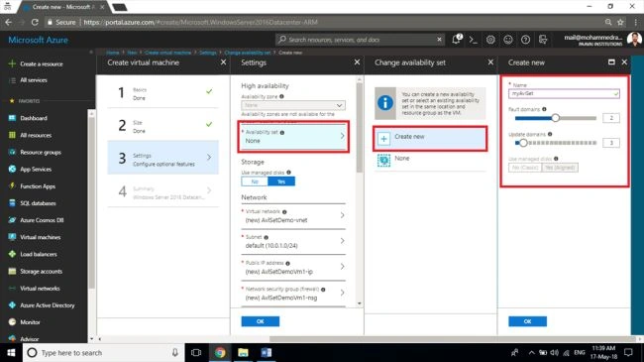Open Task View on taskbar
The width and height of the screenshot is (644, 362).
196,352
